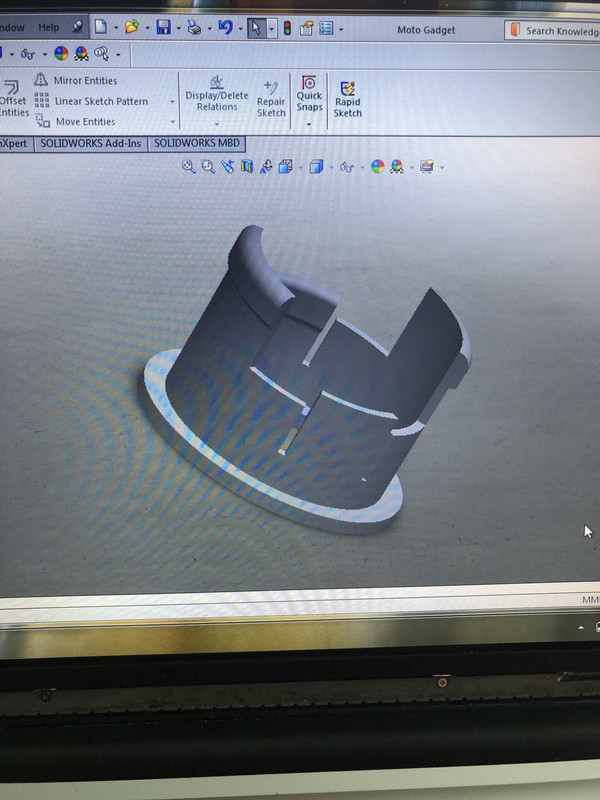The height and width of the screenshot is (800, 600).
Task: Open the partially visible Window menu
Action: tap(12, 28)
